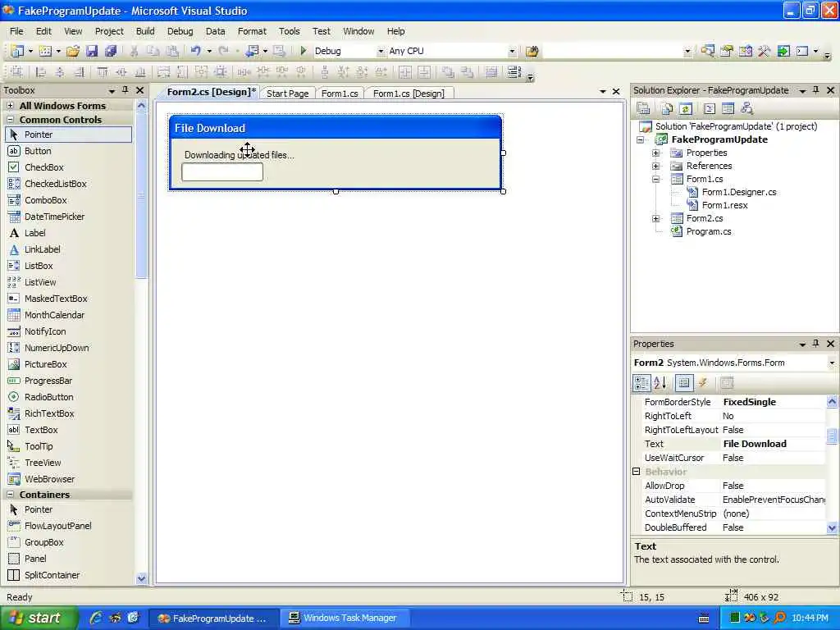Click Refresh icon in Solution Explorer toolbar
This screenshot has height=630, width=840.
(686, 109)
